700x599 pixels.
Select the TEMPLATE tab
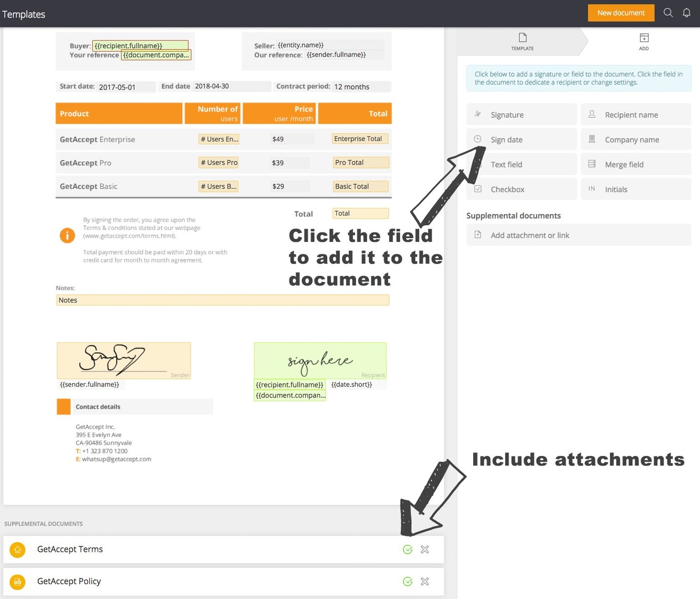pyautogui.click(x=522, y=42)
